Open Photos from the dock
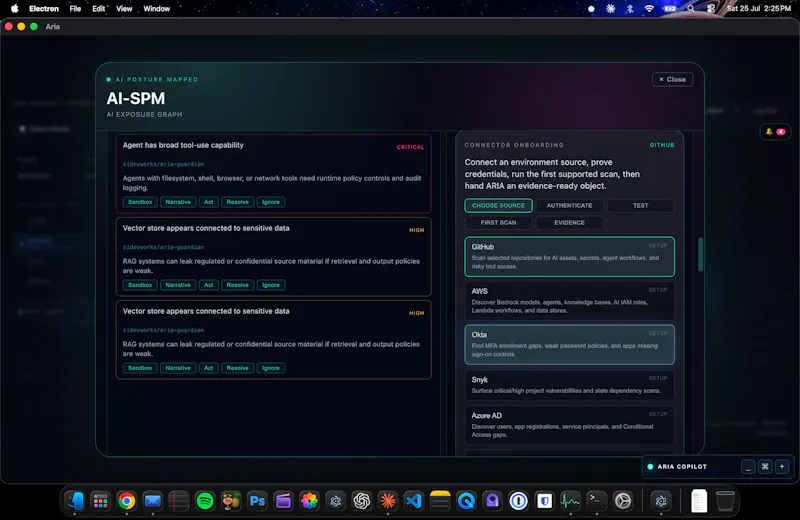 pos(309,501)
